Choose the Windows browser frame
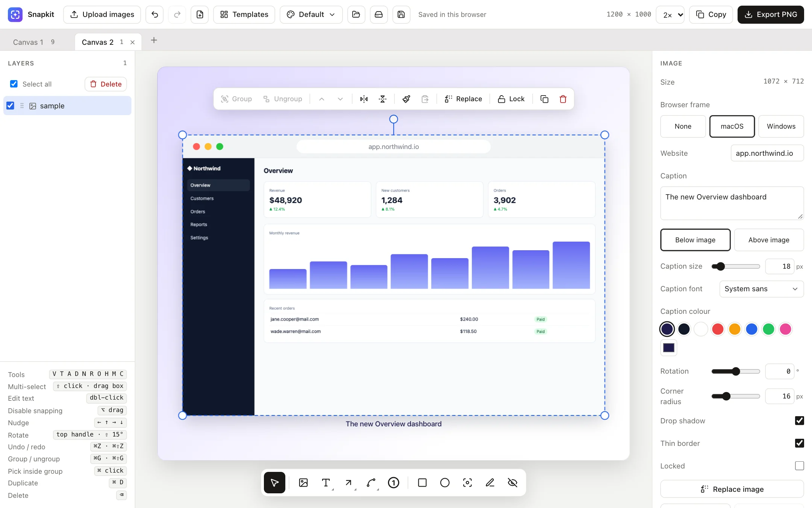Image resolution: width=812 pixels, height=508 pixels. (781, 126)
